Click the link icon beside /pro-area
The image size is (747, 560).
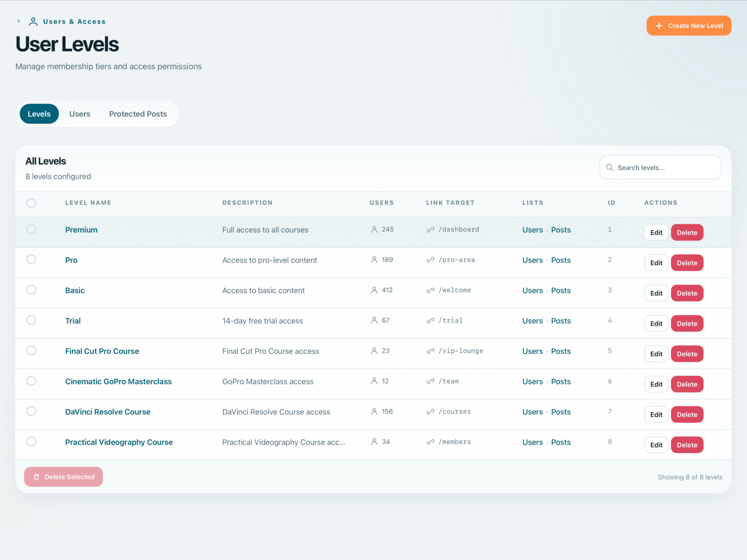(430, 260)
